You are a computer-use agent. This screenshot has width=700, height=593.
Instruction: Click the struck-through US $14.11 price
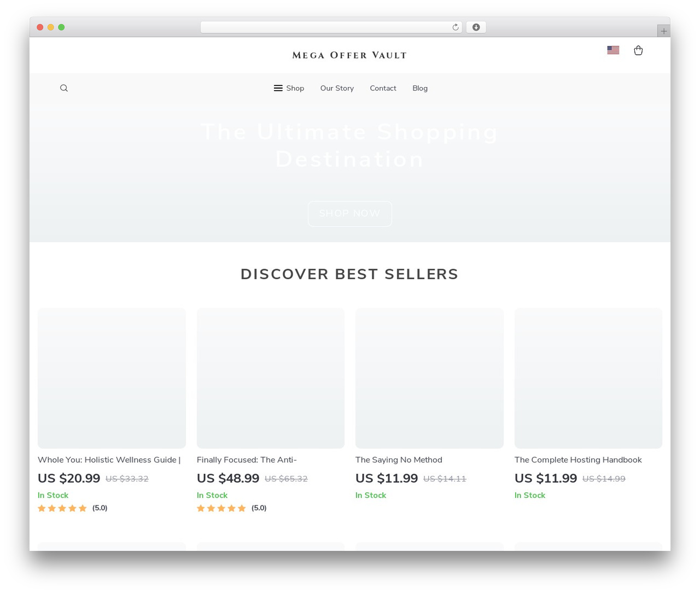(x=445, y=479)
